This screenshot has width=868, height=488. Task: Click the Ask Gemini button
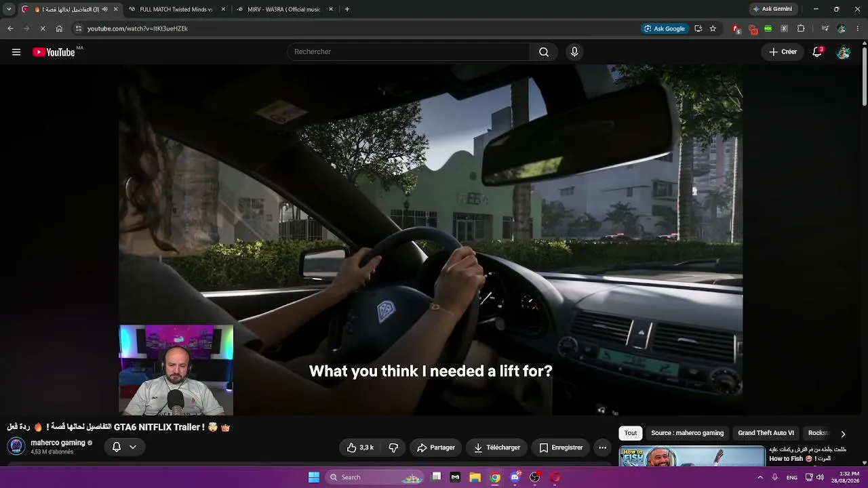pos(772,9)
